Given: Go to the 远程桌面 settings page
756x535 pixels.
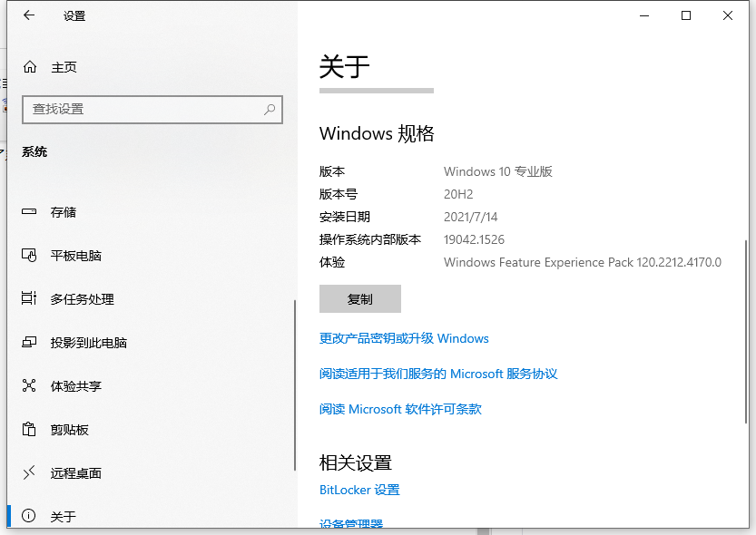Looking at the screenshot, I should point(75,473).
